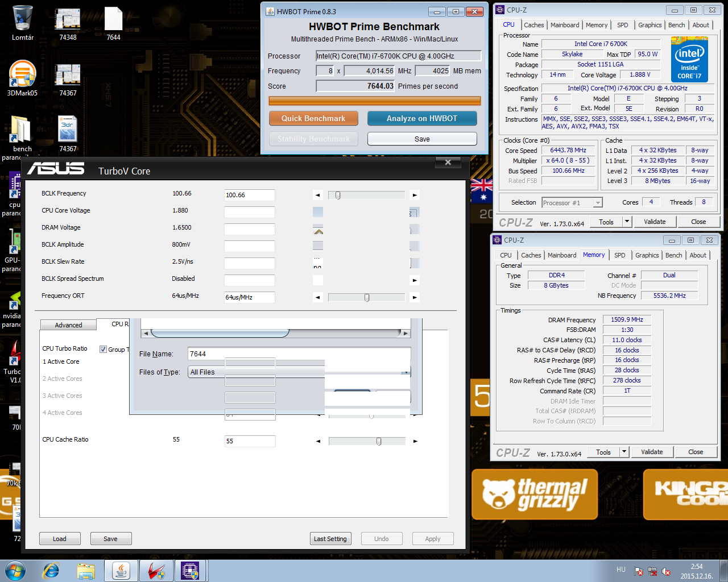Viewport: 728px width, 582px height.
Task: Expand the Tools dropdown arrow in CPU-Z Memory window
Action: [624, 452]
